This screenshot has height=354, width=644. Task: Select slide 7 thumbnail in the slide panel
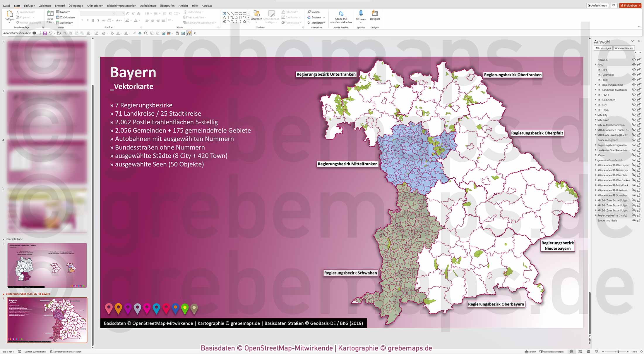click(x=47, y=320)
